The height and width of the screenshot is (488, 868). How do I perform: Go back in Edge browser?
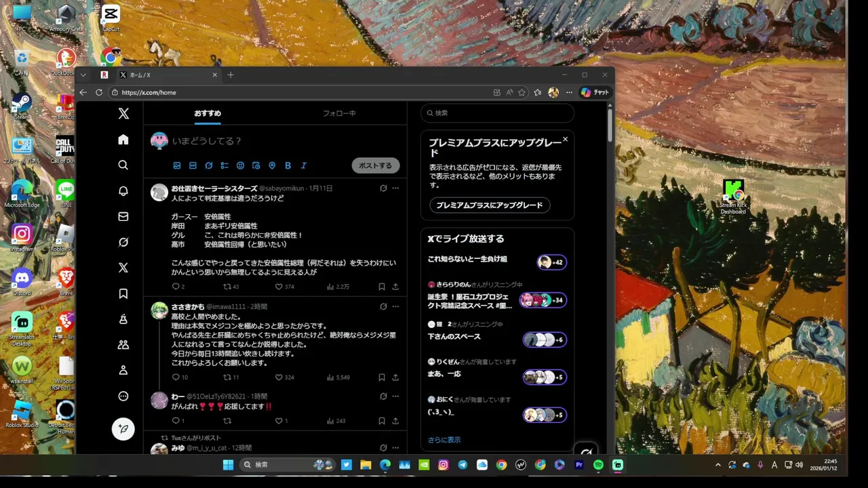click(x=83, y=93)
